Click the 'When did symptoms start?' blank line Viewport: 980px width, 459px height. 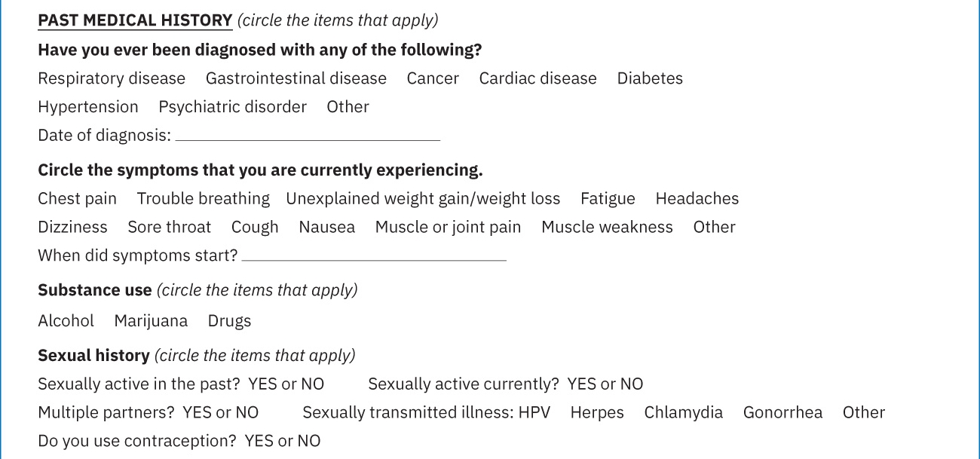tap(374, 256)
